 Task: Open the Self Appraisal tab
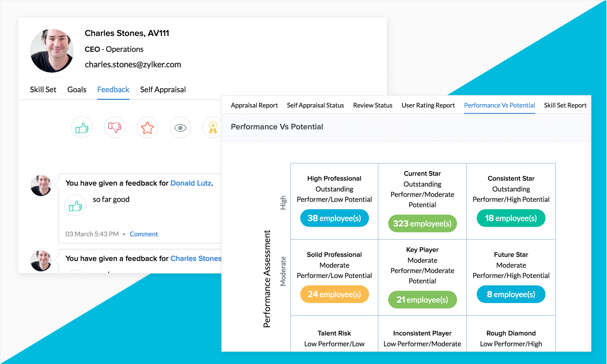(163, 89)
